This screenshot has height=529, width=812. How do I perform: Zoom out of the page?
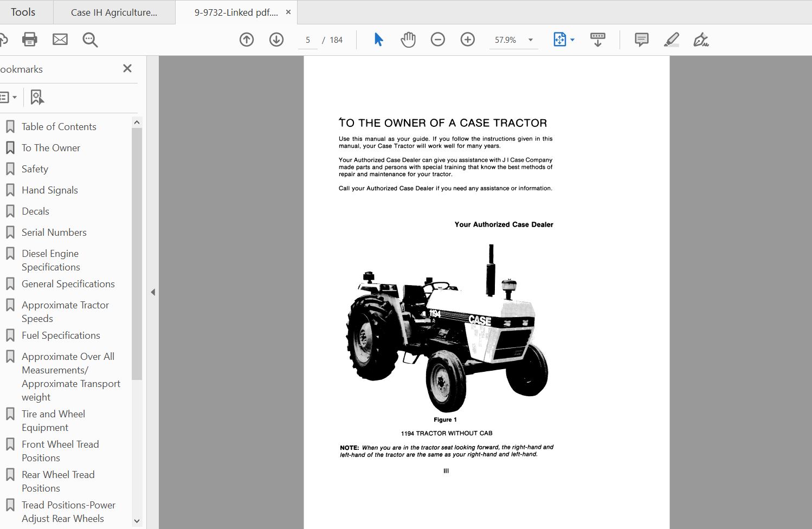(x=437, y=39)
